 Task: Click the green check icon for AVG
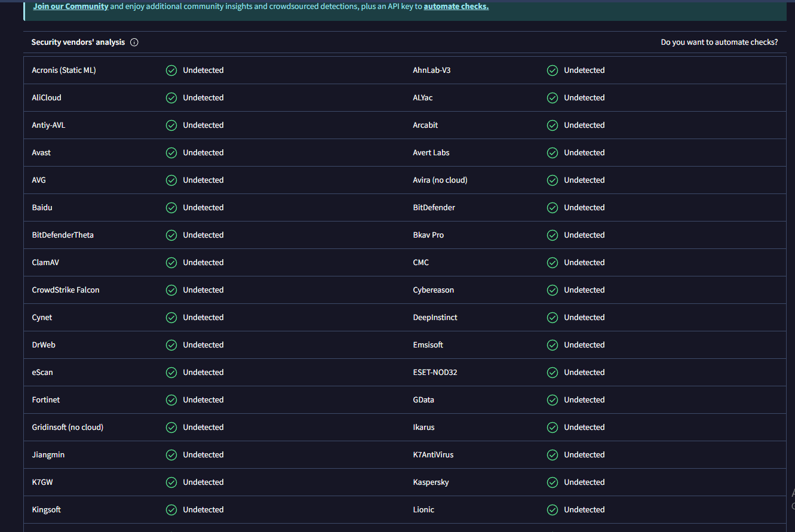(x=171, y=180)
